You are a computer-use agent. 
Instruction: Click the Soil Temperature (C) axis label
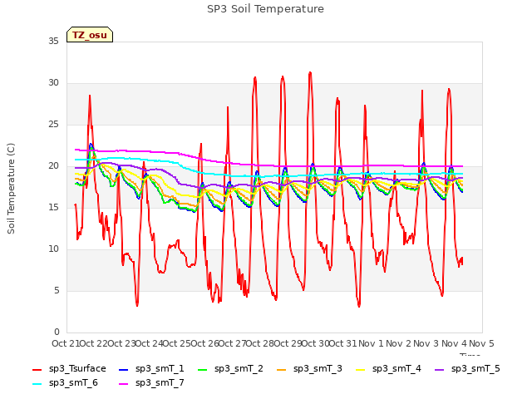pyautogui.click(x=11, y=189)
